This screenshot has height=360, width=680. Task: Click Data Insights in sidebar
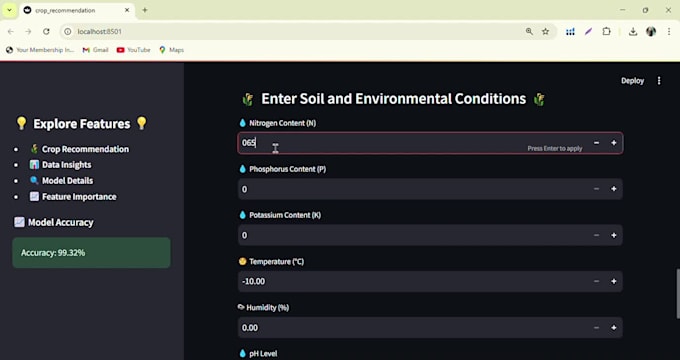(60, 165)
